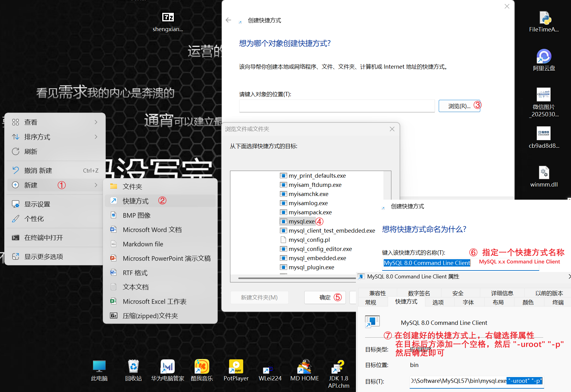Open 新建 context menu entry
The image size is (571, 392).
55,185
